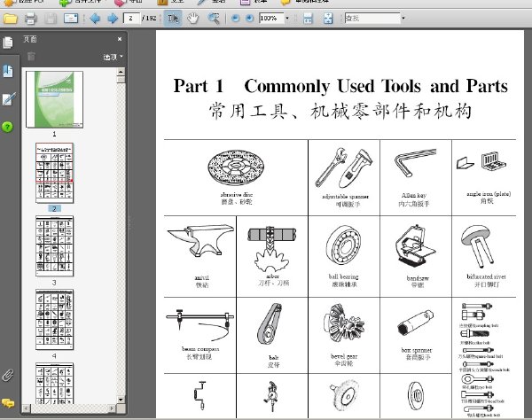
Task: Go to next page with right arrow
Action: click(x=113, y=19)
